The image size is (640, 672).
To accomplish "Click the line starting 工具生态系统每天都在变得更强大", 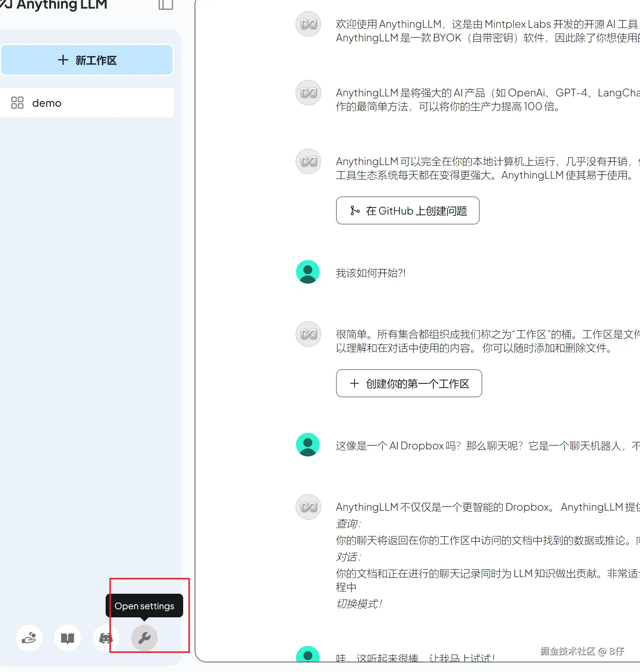I will click(x=485, y=175).
